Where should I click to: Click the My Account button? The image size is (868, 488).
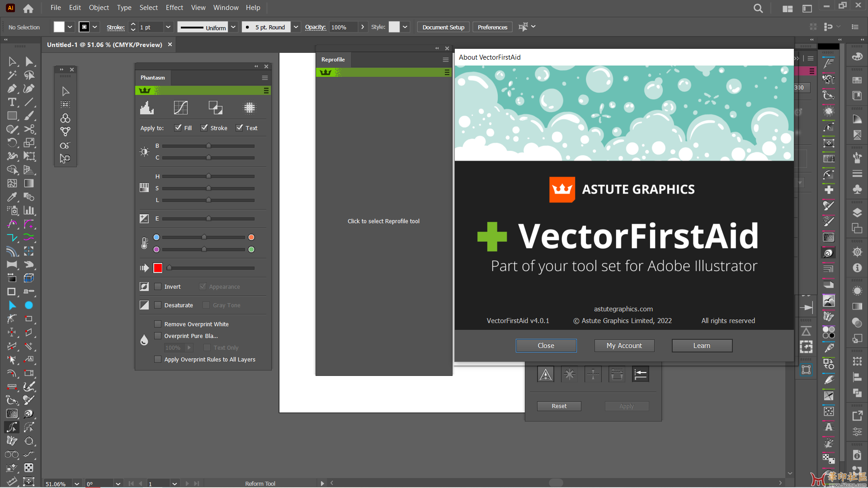click(624, 345)
